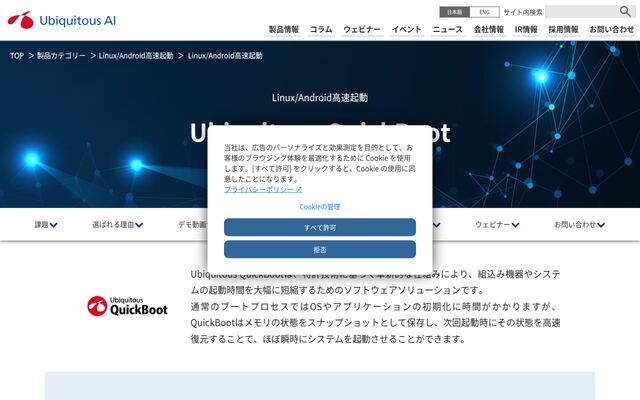Open the 会社情報 menu item
The width and height of the screenshot is (640, 400).
pyautogui.click(x=489, y=29)
